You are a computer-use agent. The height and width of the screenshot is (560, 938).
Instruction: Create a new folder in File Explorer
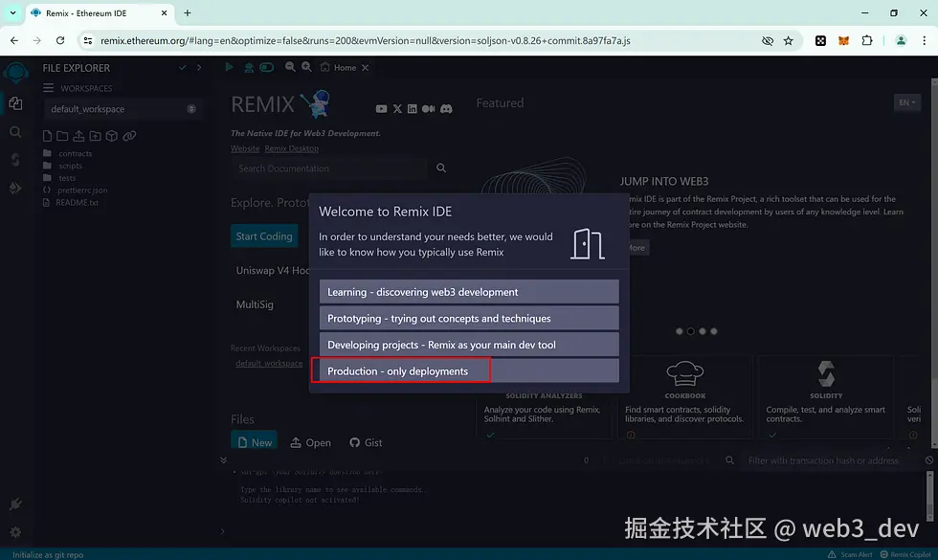click(x=62, y=136)
